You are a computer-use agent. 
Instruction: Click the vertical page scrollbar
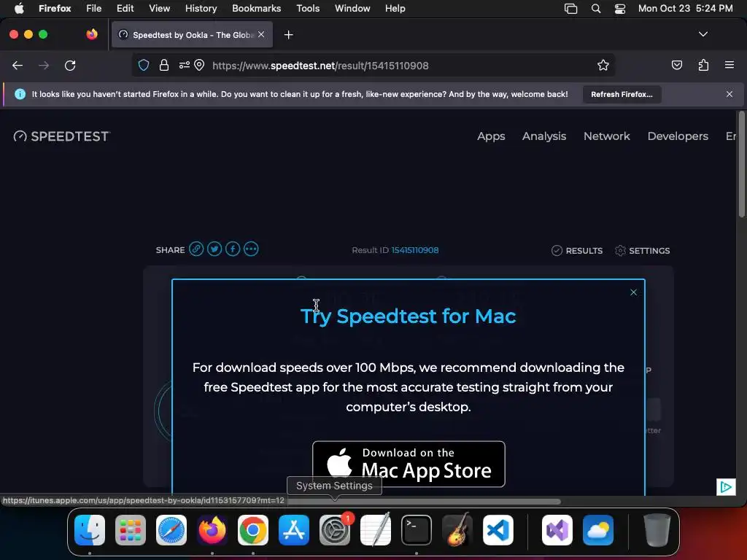(741, 164)
